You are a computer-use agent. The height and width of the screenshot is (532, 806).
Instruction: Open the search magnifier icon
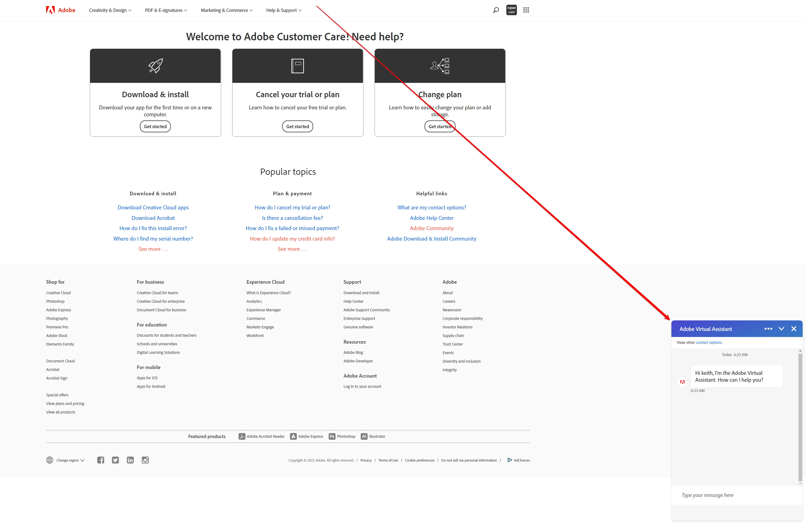pos(496,10)
